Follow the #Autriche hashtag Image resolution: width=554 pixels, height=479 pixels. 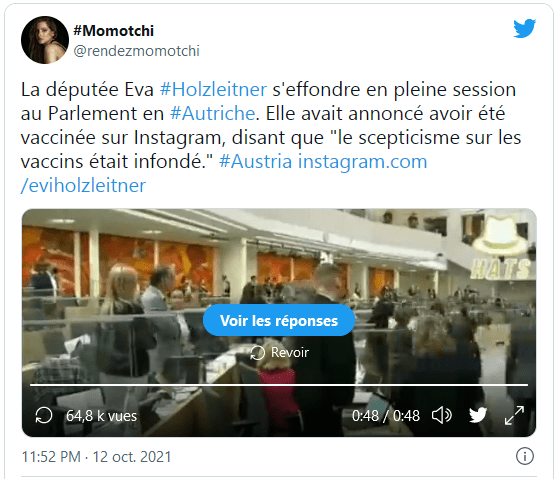click(x=212, y=113)
